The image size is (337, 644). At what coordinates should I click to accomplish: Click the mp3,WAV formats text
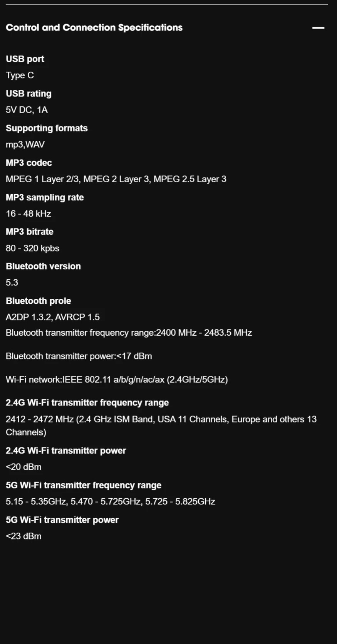(x=25, y=145)
